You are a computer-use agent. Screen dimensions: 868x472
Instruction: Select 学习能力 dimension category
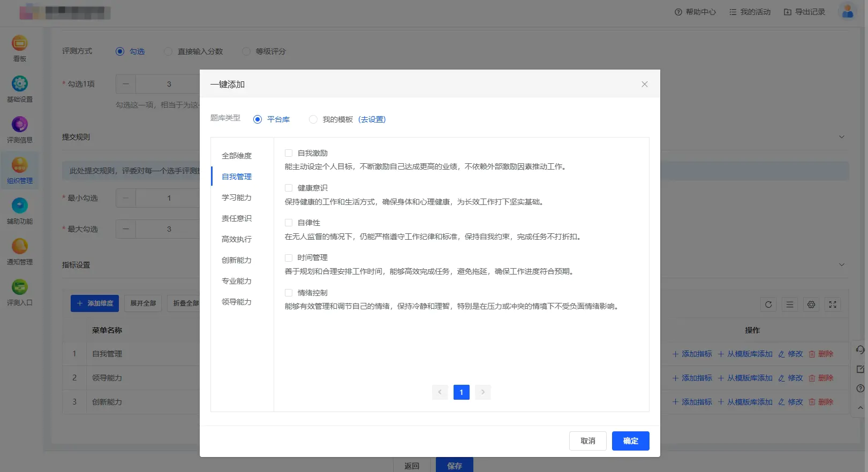(237, 197)
